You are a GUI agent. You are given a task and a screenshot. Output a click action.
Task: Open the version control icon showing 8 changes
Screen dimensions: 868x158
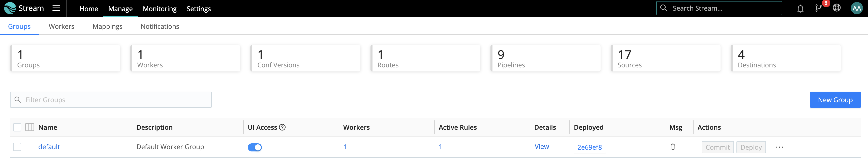coord(818,8)
